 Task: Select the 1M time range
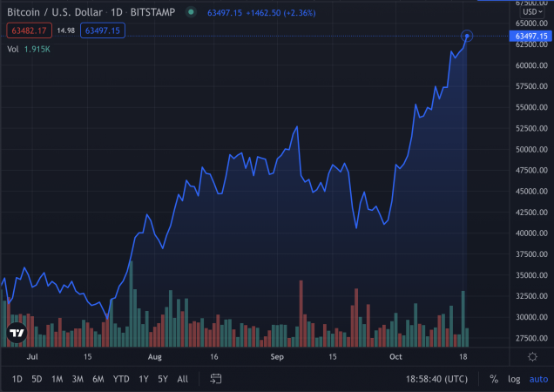pyautogui.click(x=57, y=379)
